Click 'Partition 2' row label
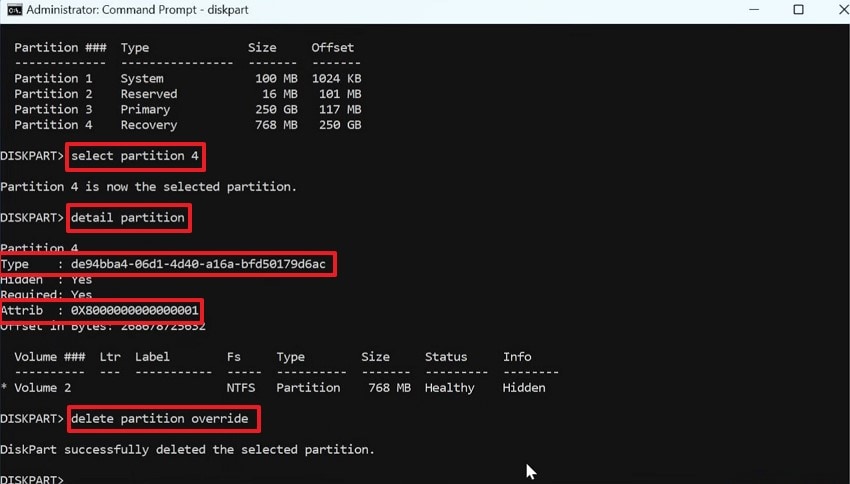The image size is (850, 484). (x=53, y=94)
